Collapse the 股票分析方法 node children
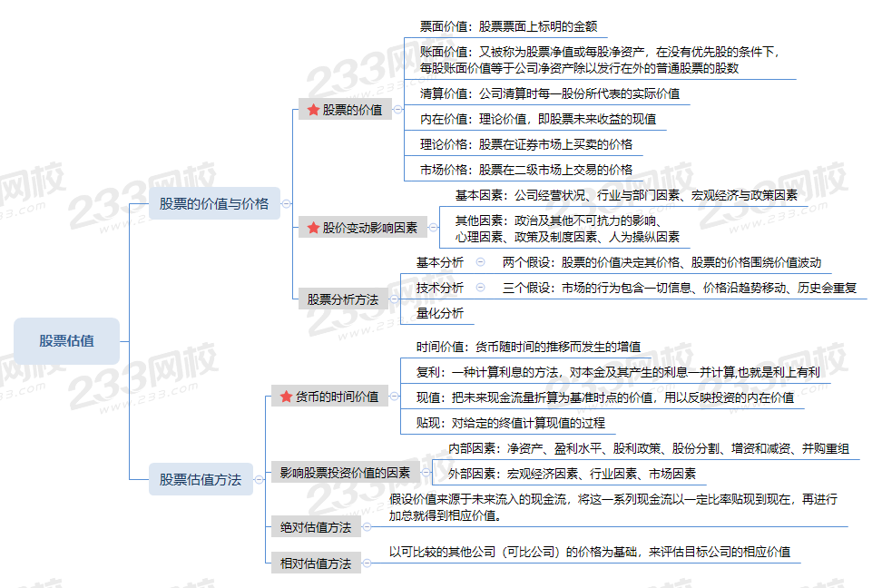Image resolution: width=882 pixels, height=588 pixels. [395, 299]
